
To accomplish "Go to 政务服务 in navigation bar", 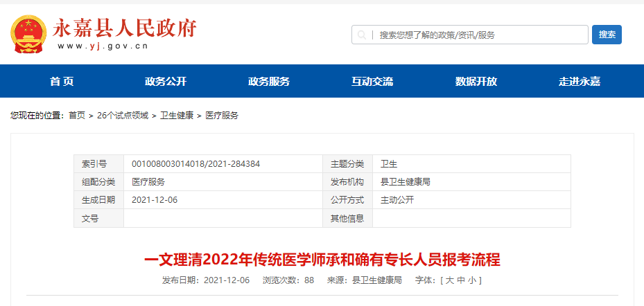I will click(269, 81).
